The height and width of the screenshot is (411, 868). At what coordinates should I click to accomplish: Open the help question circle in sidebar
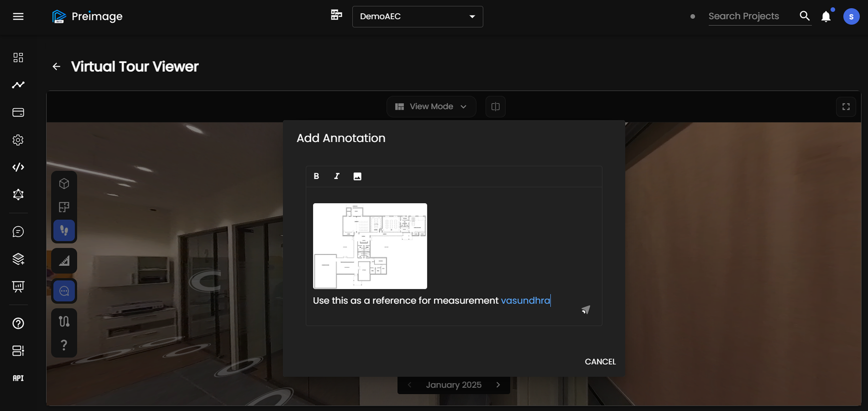coord(18,323)
